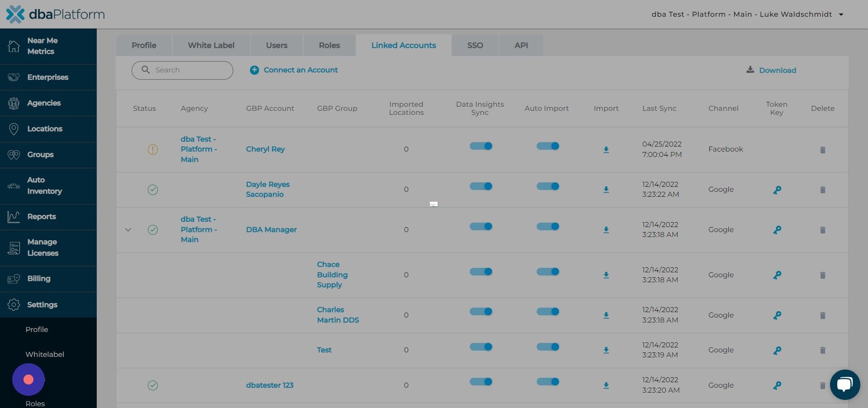Click import icon for Cheryl Rey row

(x=606, y=150)
